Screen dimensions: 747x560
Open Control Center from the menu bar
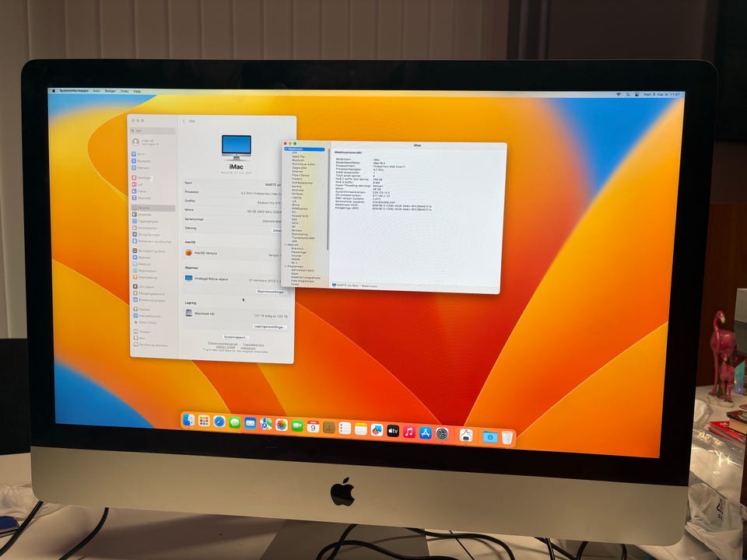pyautogui.click(x=637, y=94)
